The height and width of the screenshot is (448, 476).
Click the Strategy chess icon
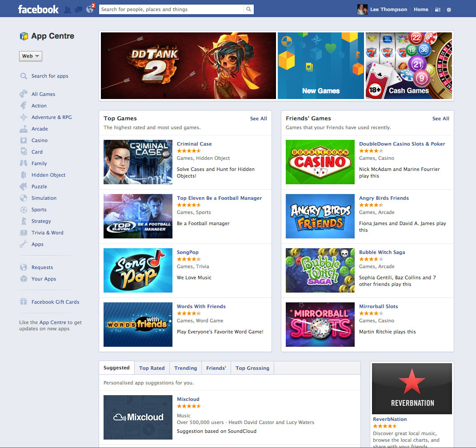pos(24,221)
